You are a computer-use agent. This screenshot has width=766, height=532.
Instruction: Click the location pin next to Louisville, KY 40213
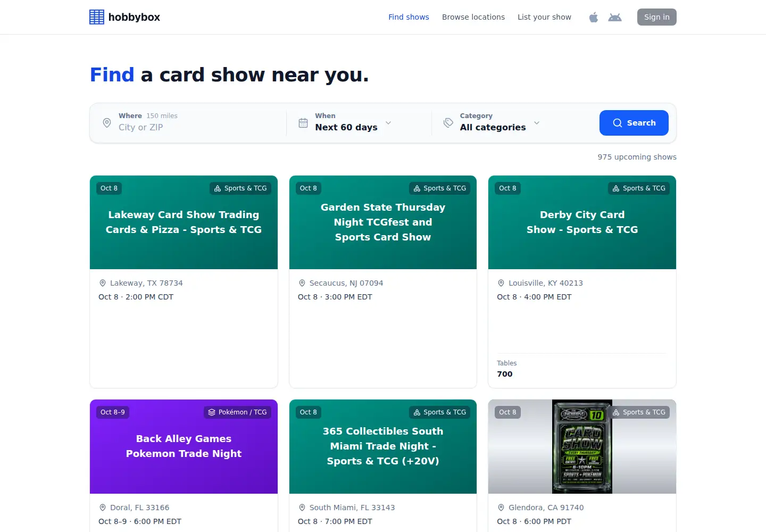coord(501,283)
